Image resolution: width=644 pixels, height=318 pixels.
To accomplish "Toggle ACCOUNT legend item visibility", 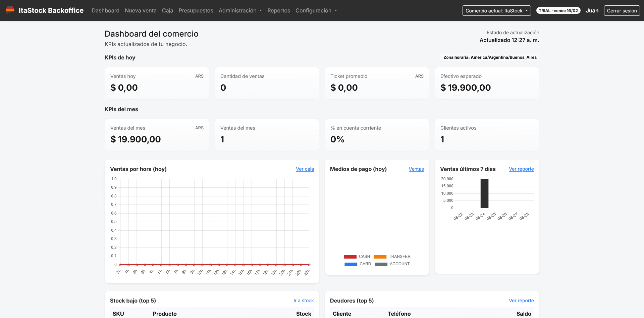I will click(x=392, y=264).
